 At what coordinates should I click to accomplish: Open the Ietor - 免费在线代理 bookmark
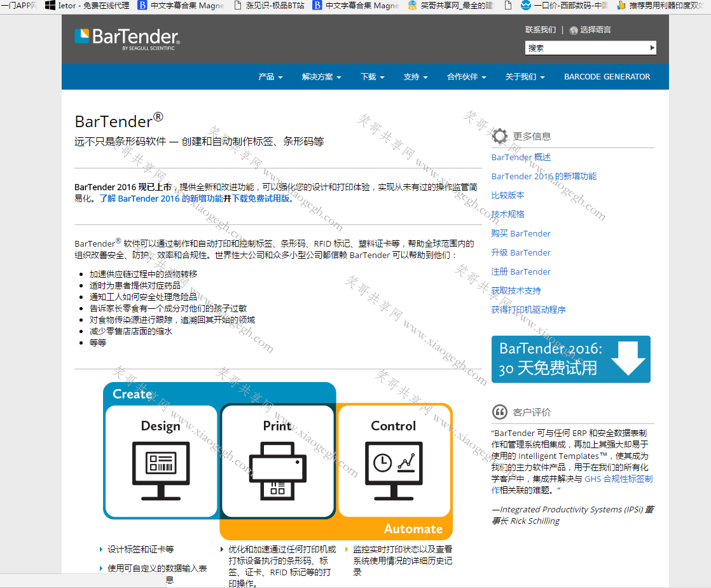pos(88,6)
